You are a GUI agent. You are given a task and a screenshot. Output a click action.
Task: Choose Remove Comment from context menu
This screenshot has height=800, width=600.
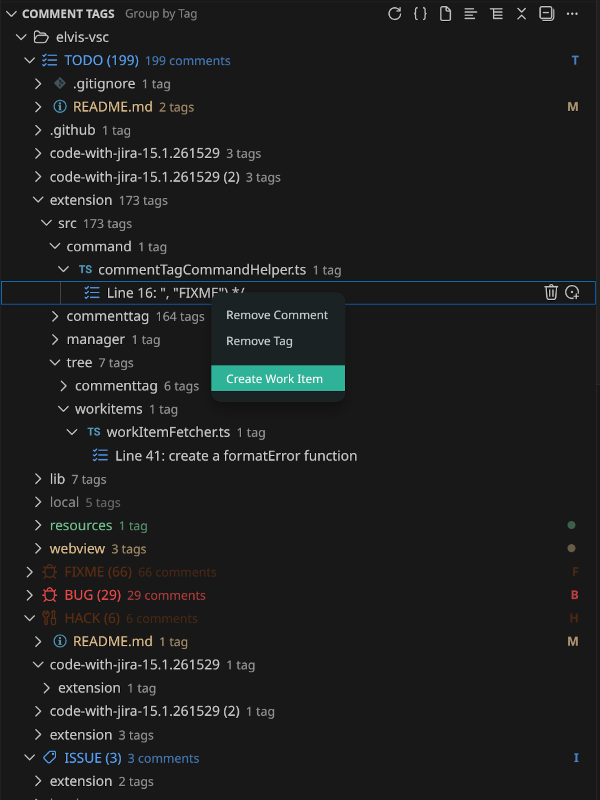click(277, 314)
